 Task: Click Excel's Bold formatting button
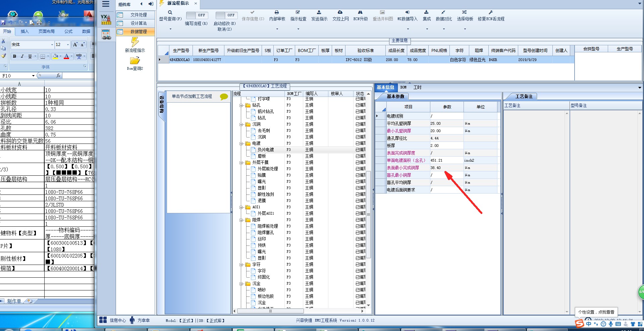(14, 56)
